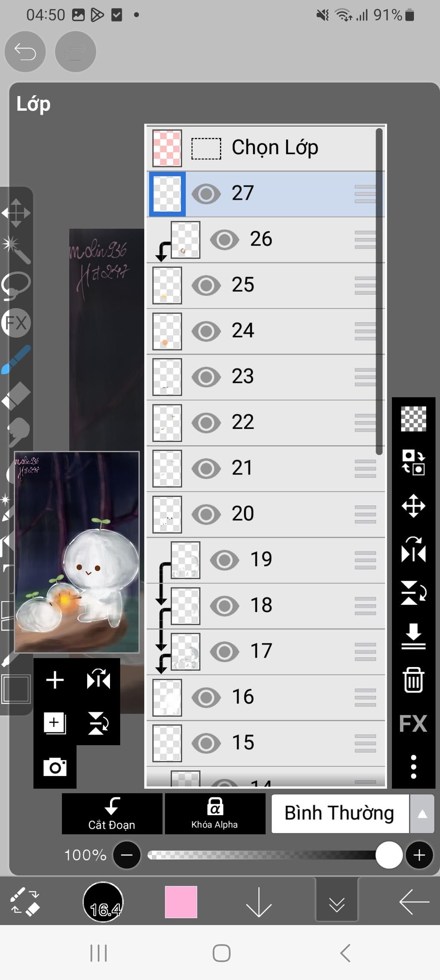Select the Smudge finger tool

pos(17,432)
